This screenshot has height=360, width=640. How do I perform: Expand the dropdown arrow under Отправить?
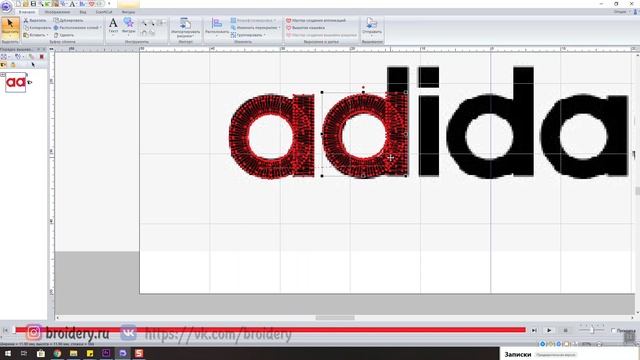[371, 36]
